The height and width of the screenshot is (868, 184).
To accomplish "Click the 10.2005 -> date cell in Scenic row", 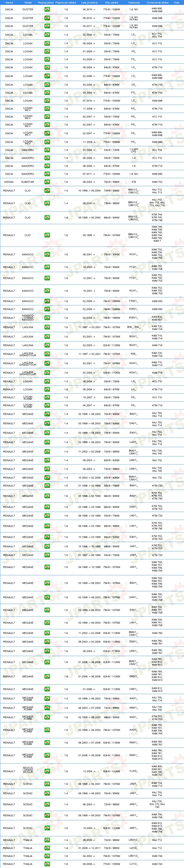I will (x=89, y=828).
